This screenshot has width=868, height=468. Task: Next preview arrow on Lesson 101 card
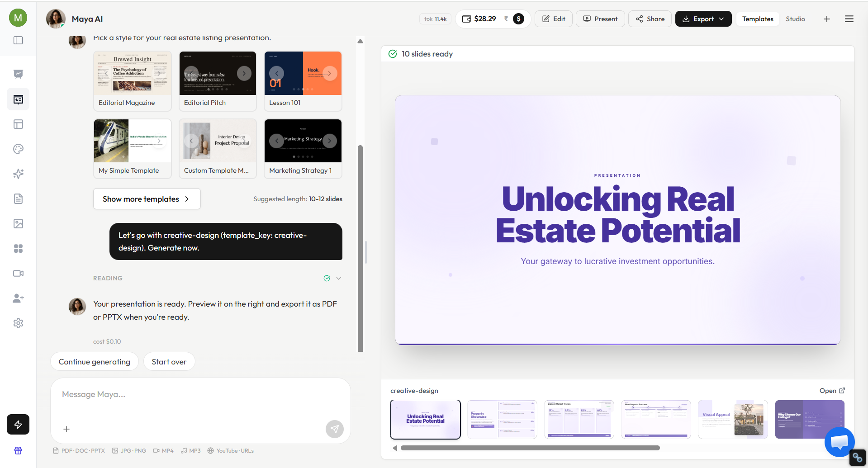coord(330,73)
